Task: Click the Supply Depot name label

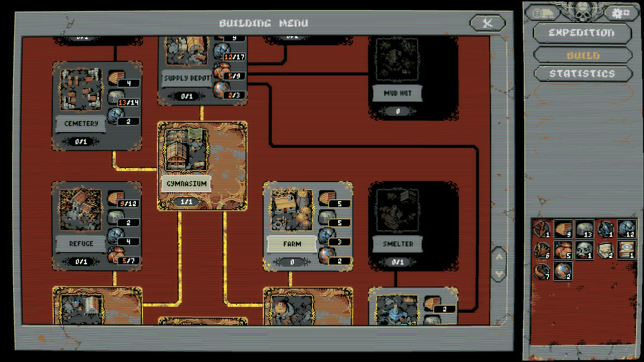Action: (187, 78)
